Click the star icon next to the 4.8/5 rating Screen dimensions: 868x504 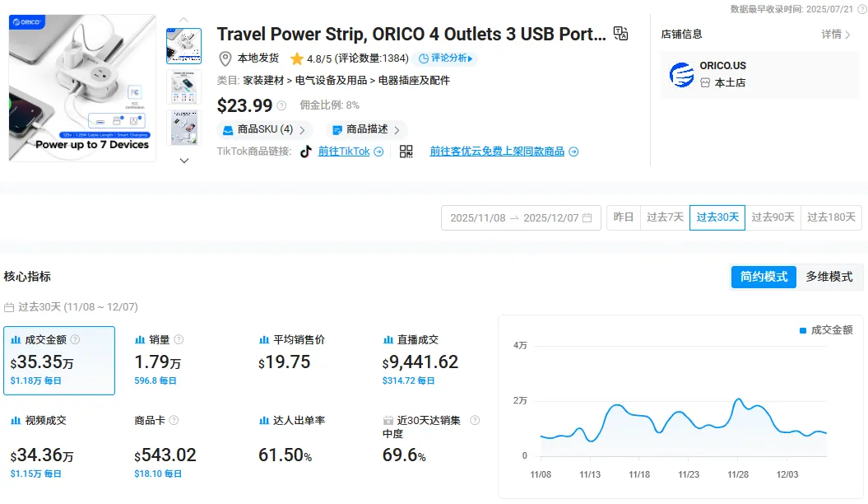click(x=296, y=58)
